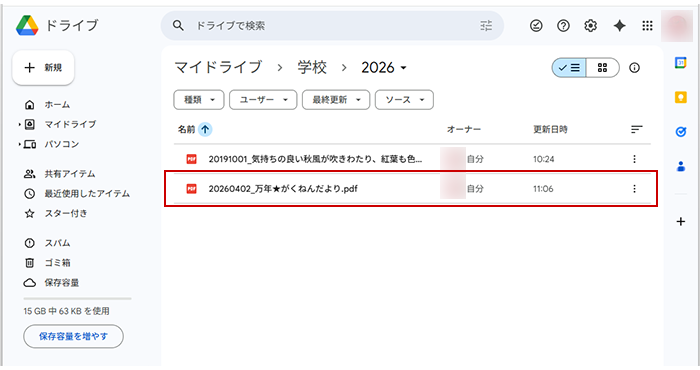The image size is (700, 370).
Task: Click PDF icon of 20191001 file
Action: [x=192, y=159]
